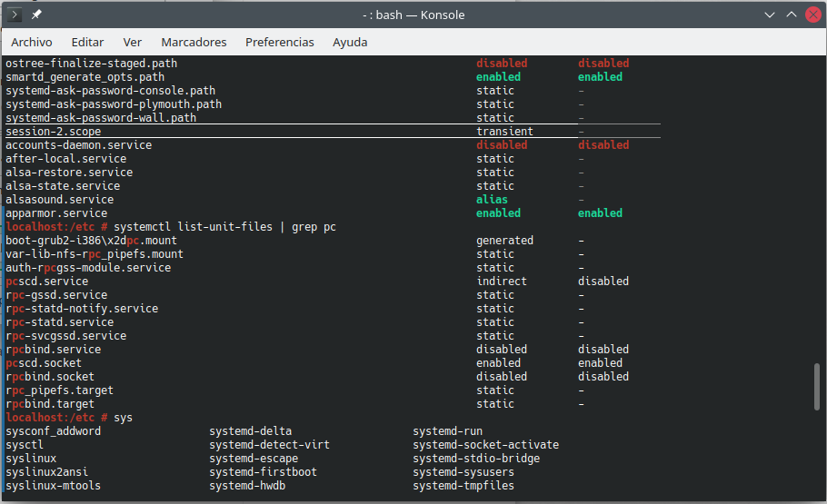Toggle the pin on all desktops icon

36,15
